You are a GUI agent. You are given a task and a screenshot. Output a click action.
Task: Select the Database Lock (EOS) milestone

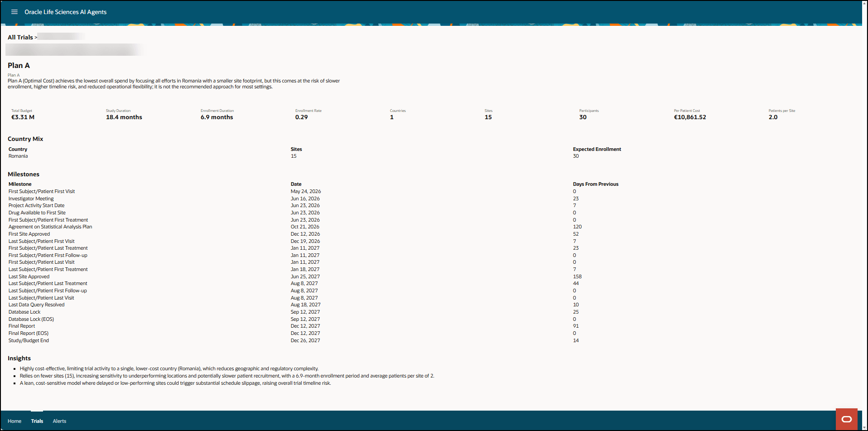31,319
